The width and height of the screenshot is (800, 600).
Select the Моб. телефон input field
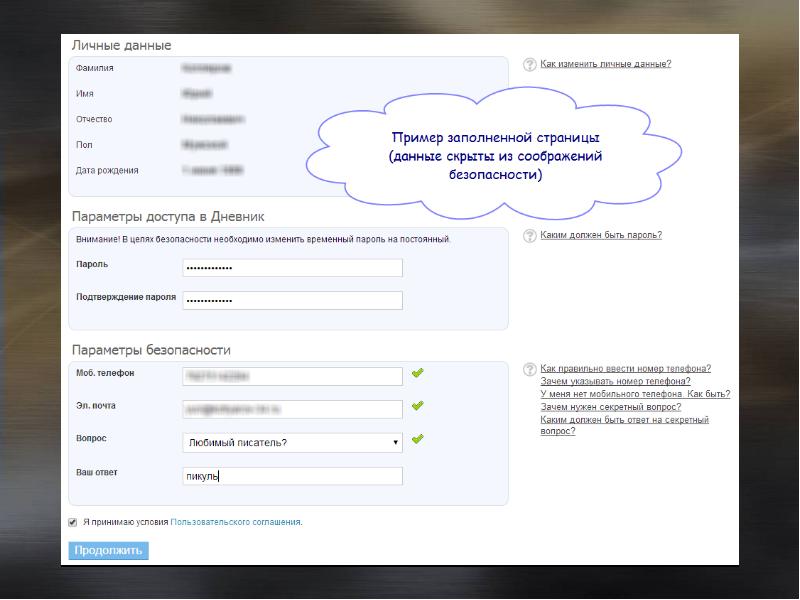[292, 375]
